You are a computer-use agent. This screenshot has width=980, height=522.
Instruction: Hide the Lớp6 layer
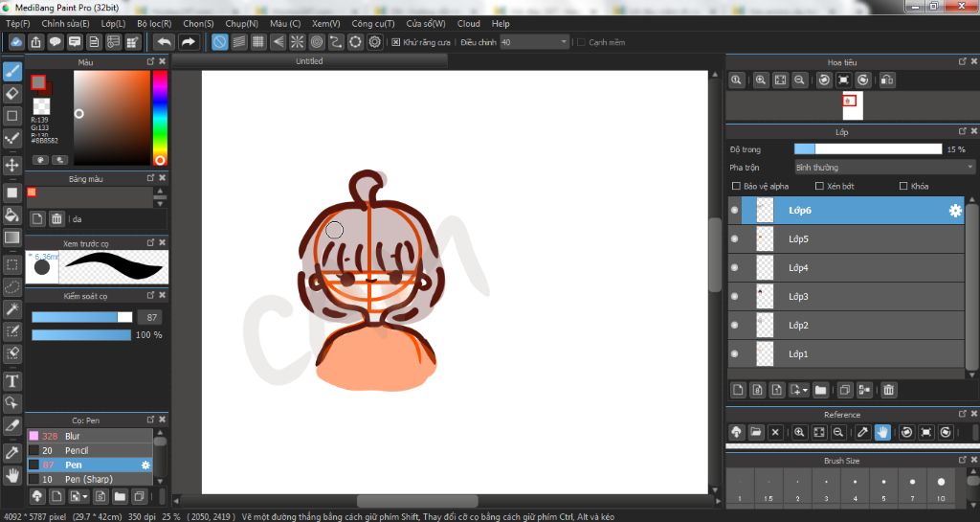coord(734,211)
